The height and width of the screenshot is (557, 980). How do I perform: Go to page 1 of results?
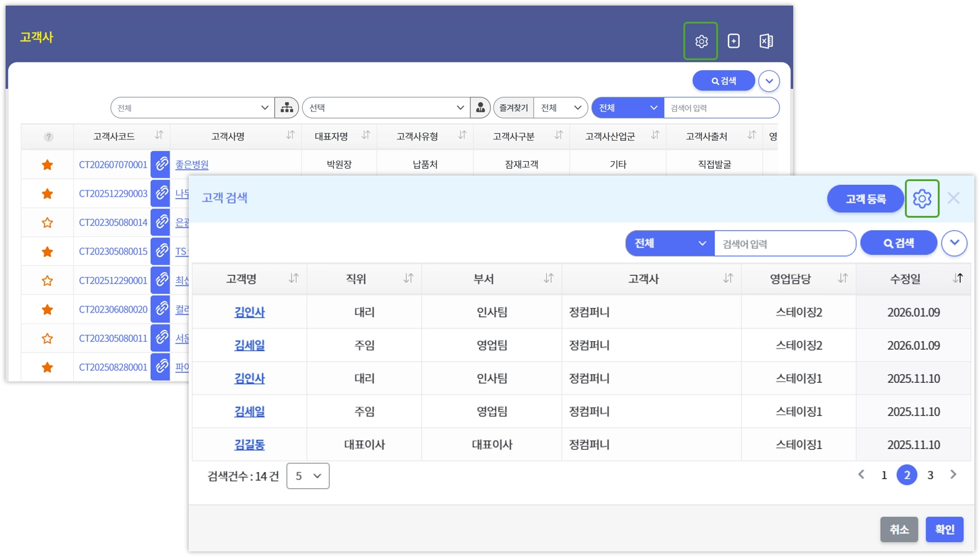coord(884,475)
